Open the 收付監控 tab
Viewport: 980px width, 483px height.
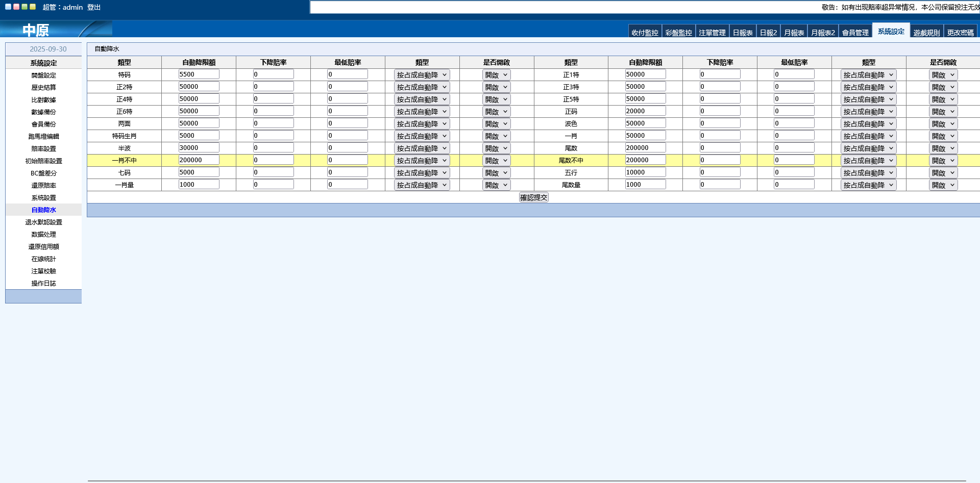point(645,32)
